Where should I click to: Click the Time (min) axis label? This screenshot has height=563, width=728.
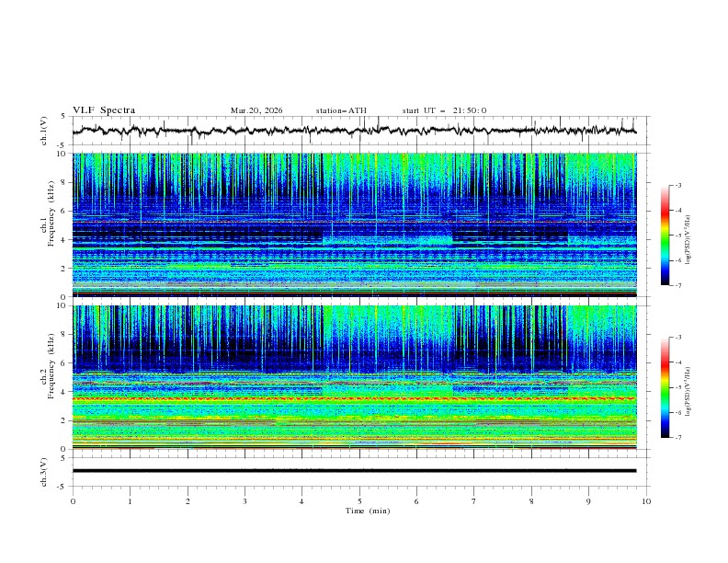point(368,511)
